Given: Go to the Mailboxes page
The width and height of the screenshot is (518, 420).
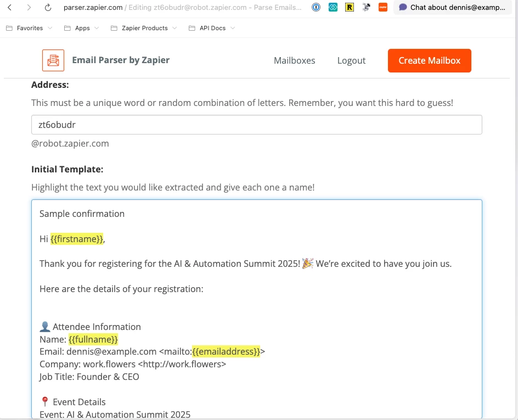Looking at the screenshot, I should pyautogui.click(x=294, y=60).
